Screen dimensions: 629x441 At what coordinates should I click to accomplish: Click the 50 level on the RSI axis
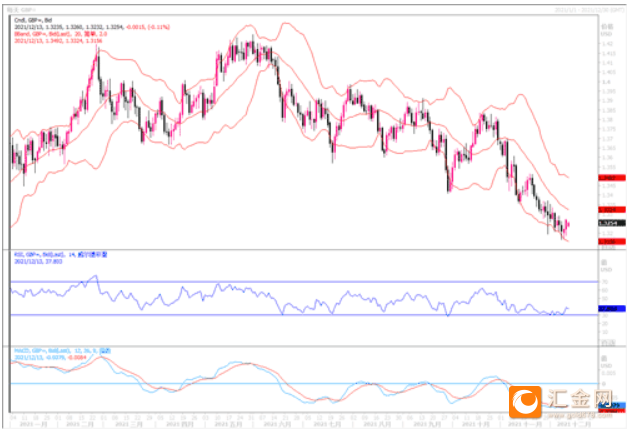(605, 299)
